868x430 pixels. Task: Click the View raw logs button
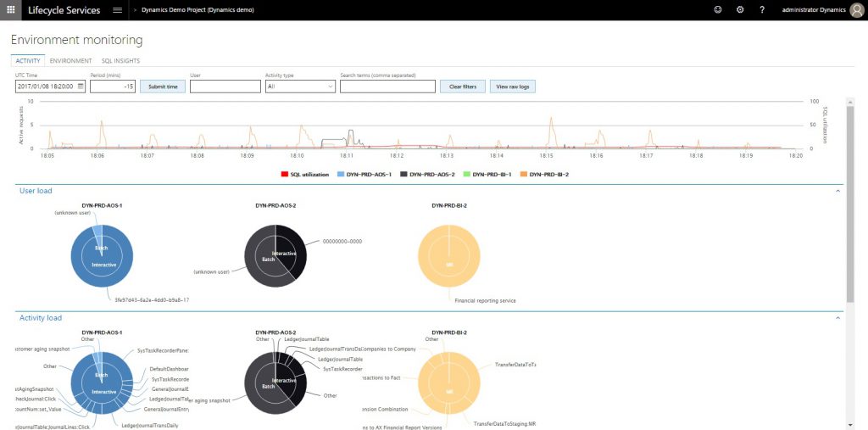(x=513, y=87)
